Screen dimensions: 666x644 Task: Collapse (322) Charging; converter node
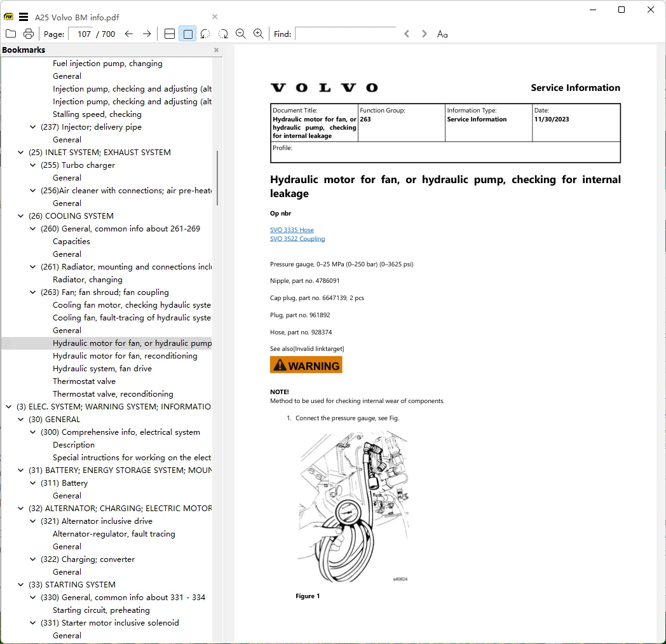pos(32,559)
